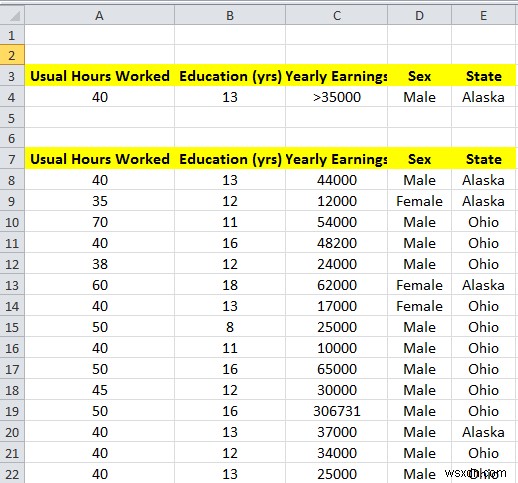Select the Sex criteria header in row 3
Image resolution: width=518 pixels, height=483 pixels.
point(419,76)
